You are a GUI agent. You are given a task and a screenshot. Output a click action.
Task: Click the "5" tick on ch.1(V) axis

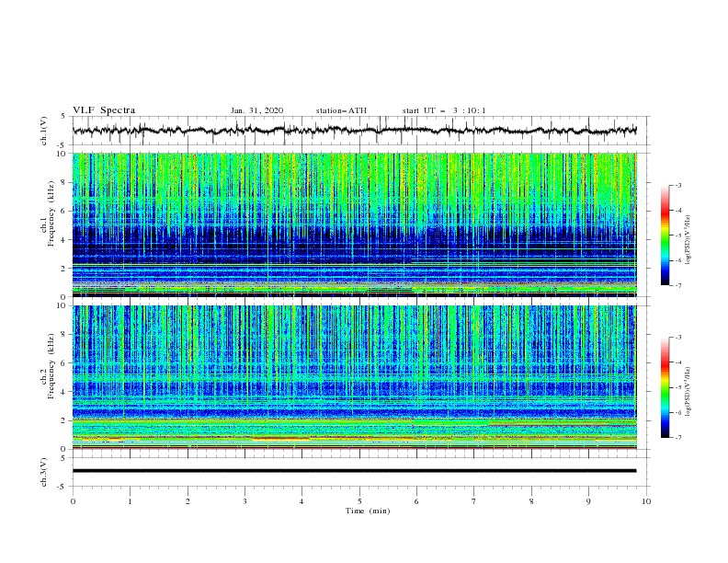pos(63,117)
